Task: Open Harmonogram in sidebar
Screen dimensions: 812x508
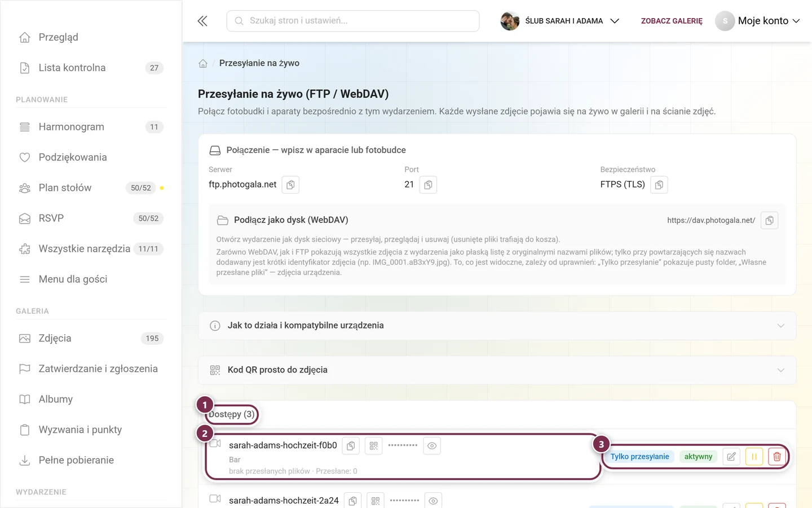Action: (91, 127)
